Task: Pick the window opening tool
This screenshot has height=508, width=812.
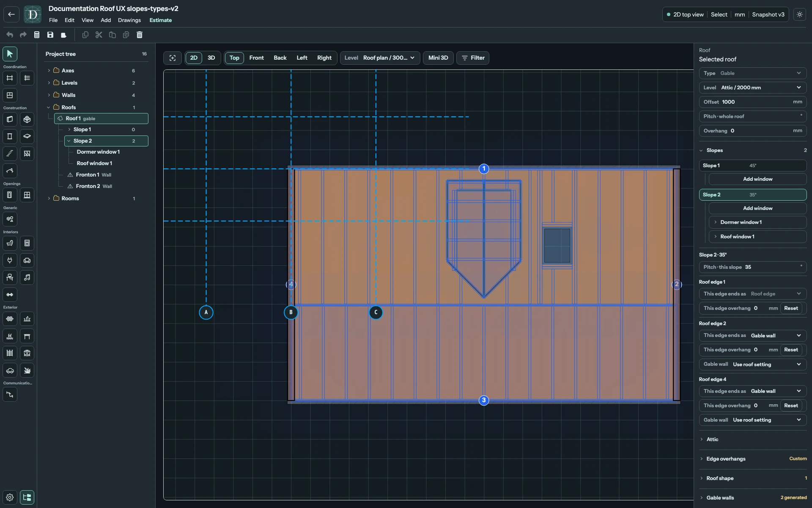Action: (x=27, y=195)
